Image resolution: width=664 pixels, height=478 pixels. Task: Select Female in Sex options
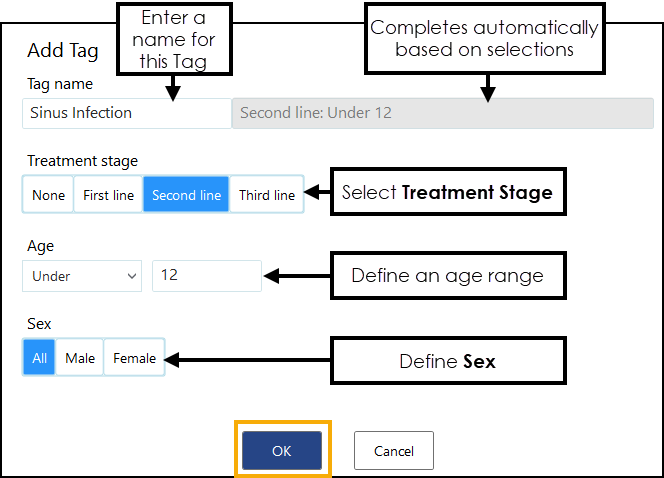134,358
